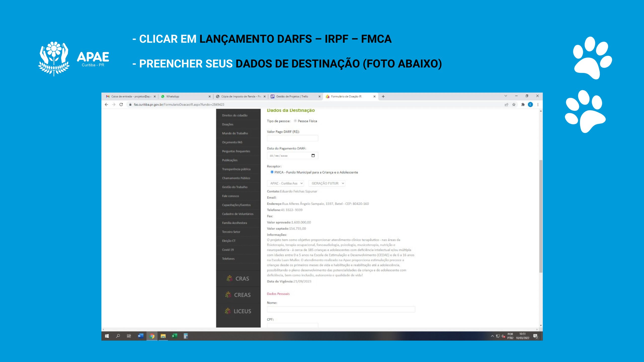Image resolution: width=644 pixels, height=362 pixels.
Task: Select the Pessoa Física radio button
Action: pos(295,121)
